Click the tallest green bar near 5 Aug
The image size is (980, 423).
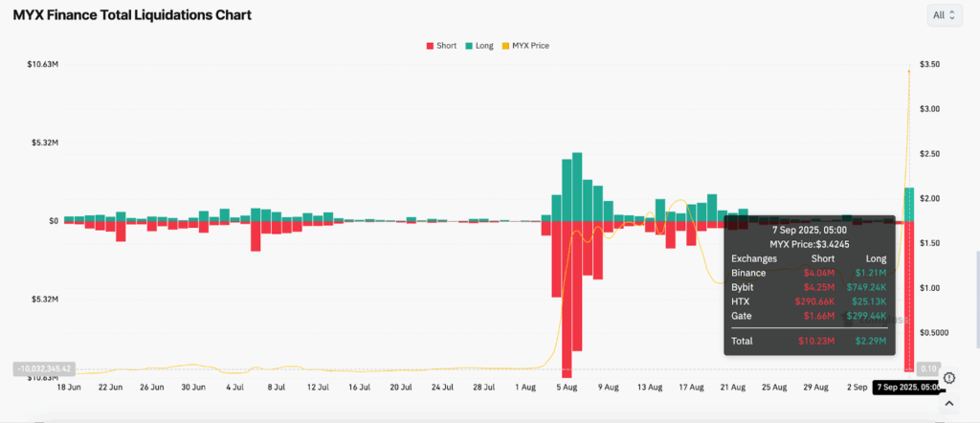point(577,187)
